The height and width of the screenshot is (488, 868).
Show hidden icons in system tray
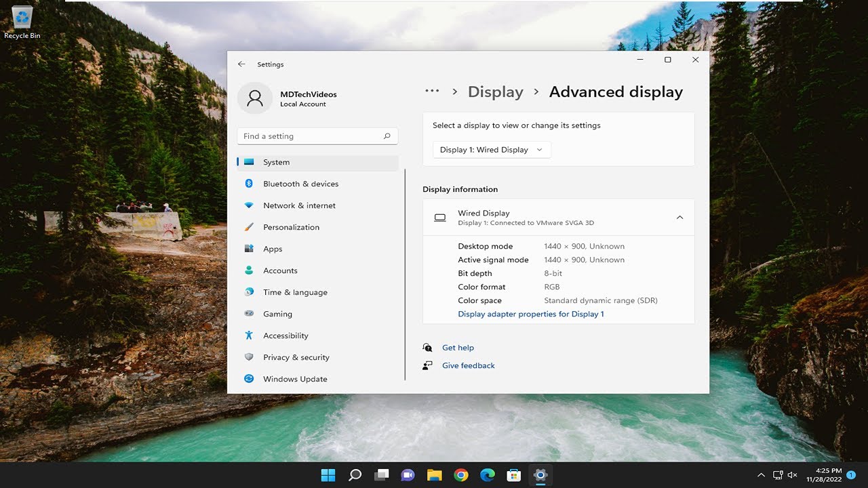[x=761, y=475]
